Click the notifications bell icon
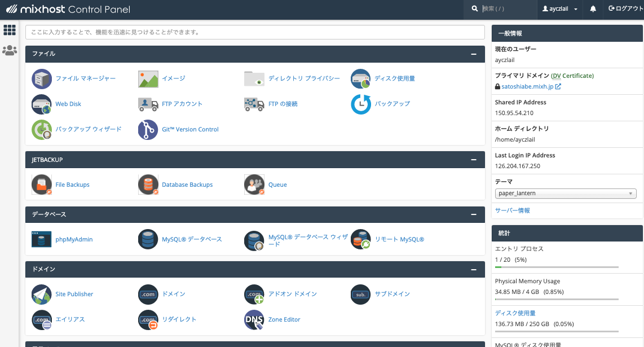Screen dimensions: 644x347 coord(593,8)
